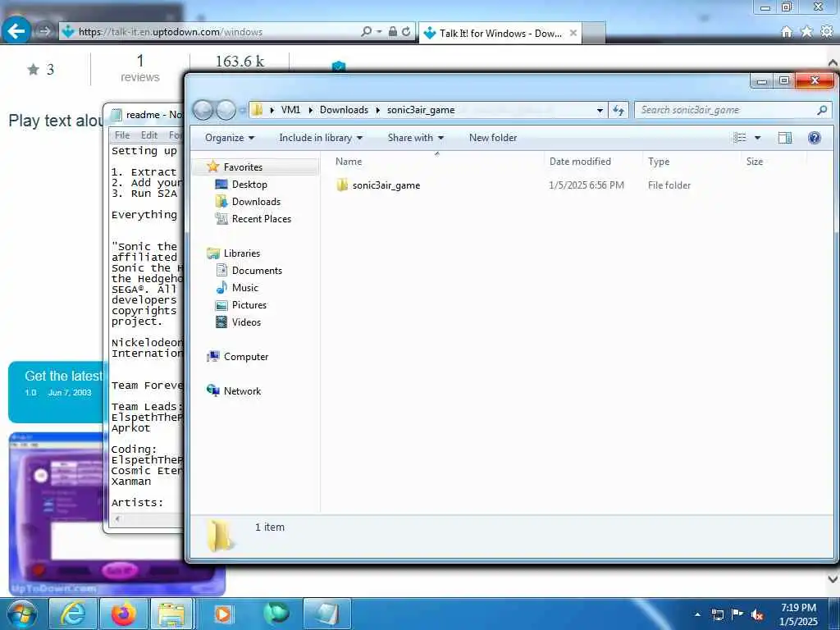
Task: Click Get the latest version button
Action: coord(57,391)
